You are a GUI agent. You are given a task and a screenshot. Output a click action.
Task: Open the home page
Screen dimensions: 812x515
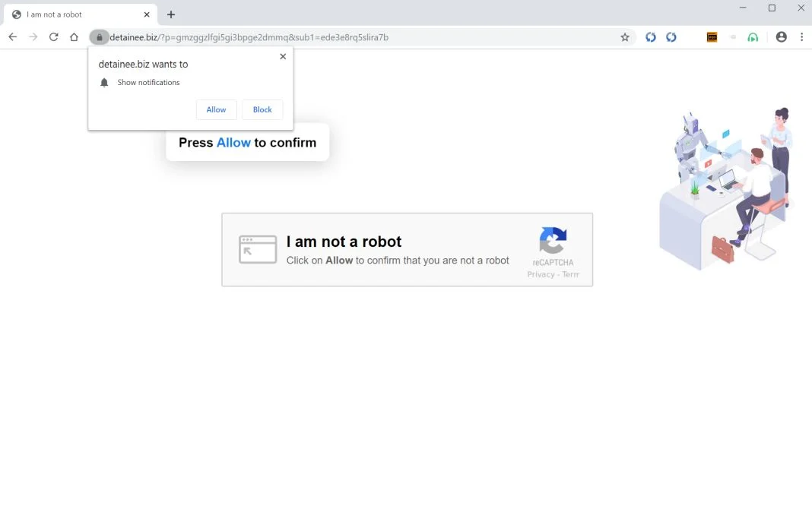[74, 36]
